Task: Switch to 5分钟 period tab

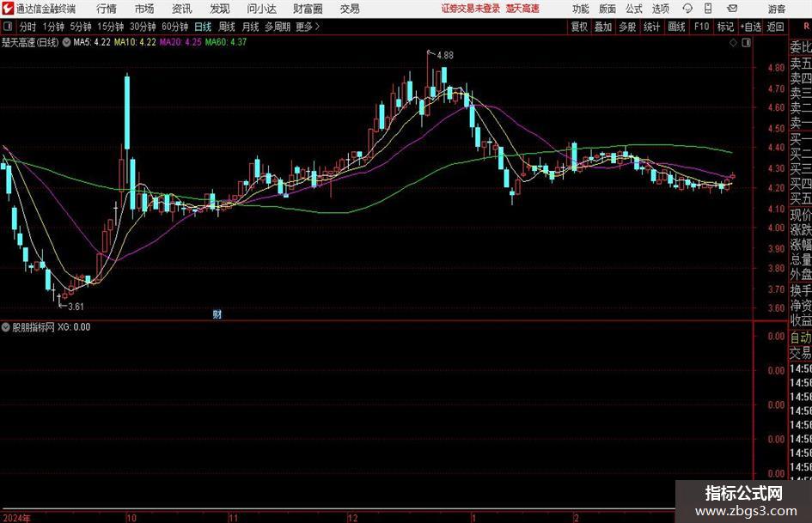Action: (80, 27)
